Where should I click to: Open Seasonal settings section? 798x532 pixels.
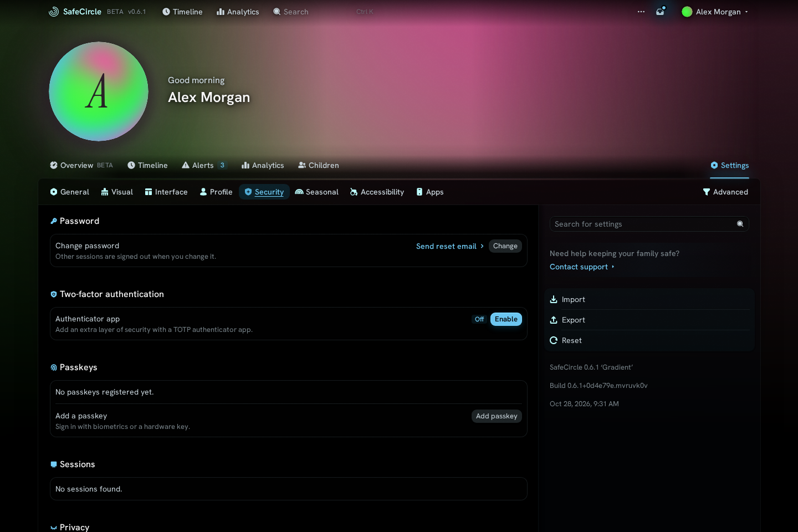[x=317, y=192]
